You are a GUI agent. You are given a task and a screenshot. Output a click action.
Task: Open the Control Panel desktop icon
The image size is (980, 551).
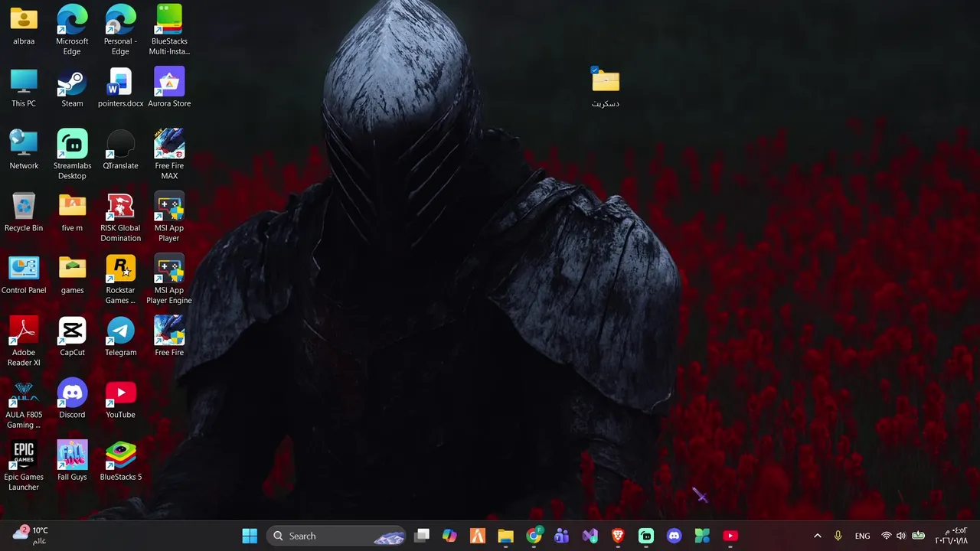(24, 275)
